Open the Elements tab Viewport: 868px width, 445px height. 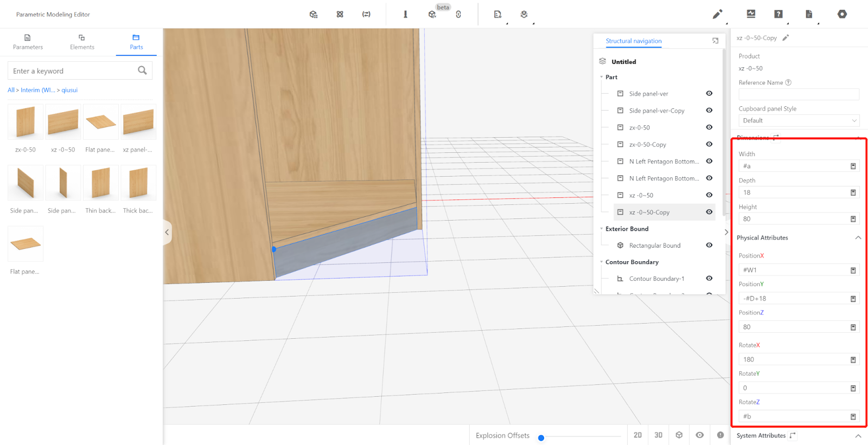tap(82, 42)
